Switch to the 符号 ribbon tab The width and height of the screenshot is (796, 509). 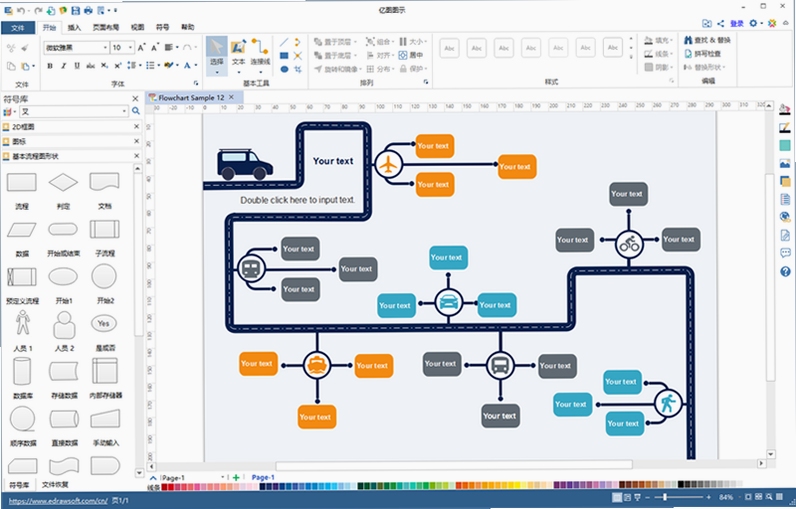(x=162, y=27)
